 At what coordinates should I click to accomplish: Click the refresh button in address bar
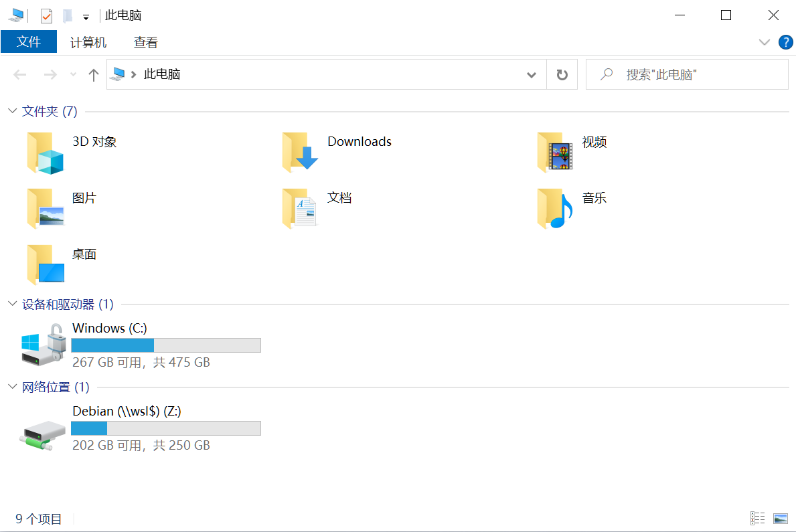pos(562,75)
